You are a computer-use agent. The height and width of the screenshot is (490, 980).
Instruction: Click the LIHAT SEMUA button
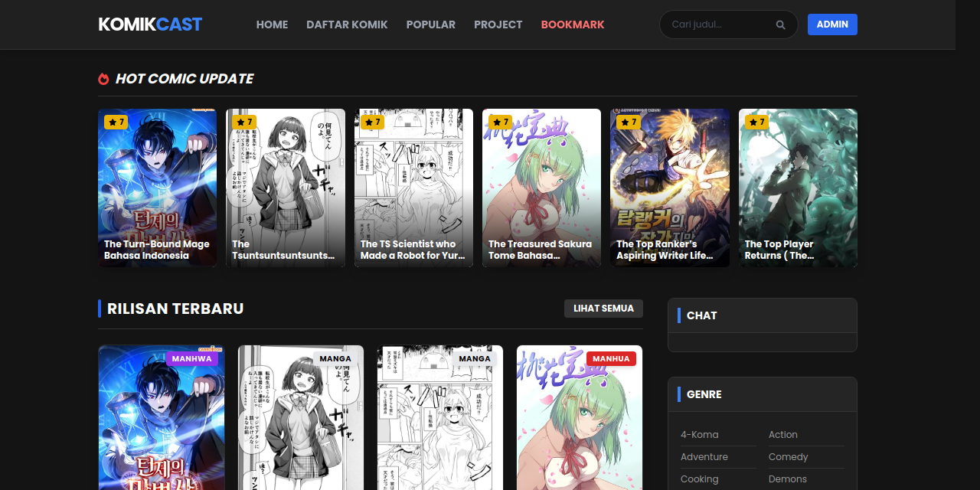tap(603, 309)
